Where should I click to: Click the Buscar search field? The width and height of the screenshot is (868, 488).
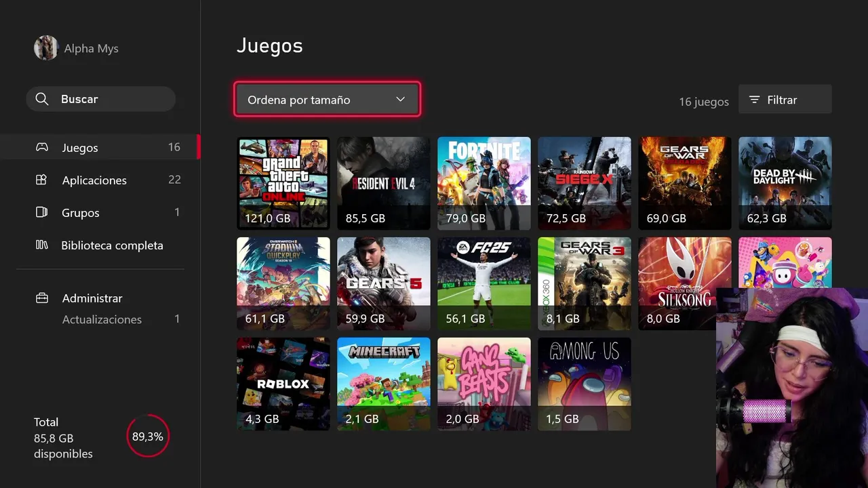coord(101,99)
